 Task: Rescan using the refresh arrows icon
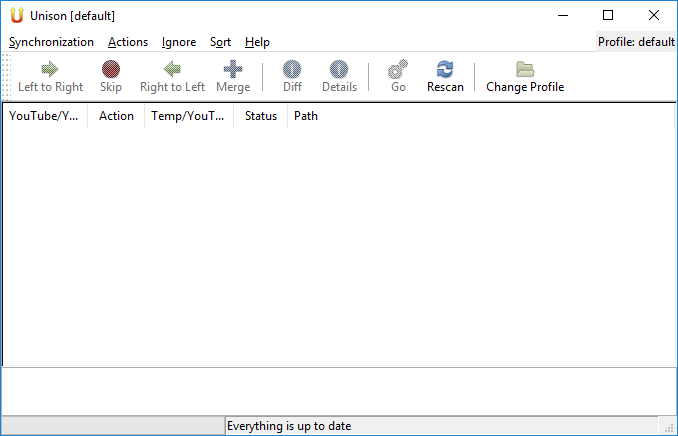click(x=445, y=69)
